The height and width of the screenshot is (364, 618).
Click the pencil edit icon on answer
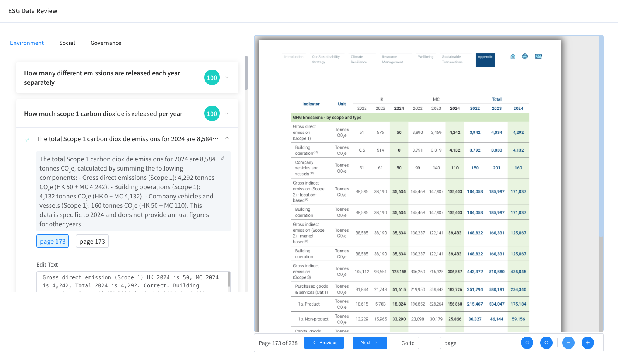[x=223, y=158]
